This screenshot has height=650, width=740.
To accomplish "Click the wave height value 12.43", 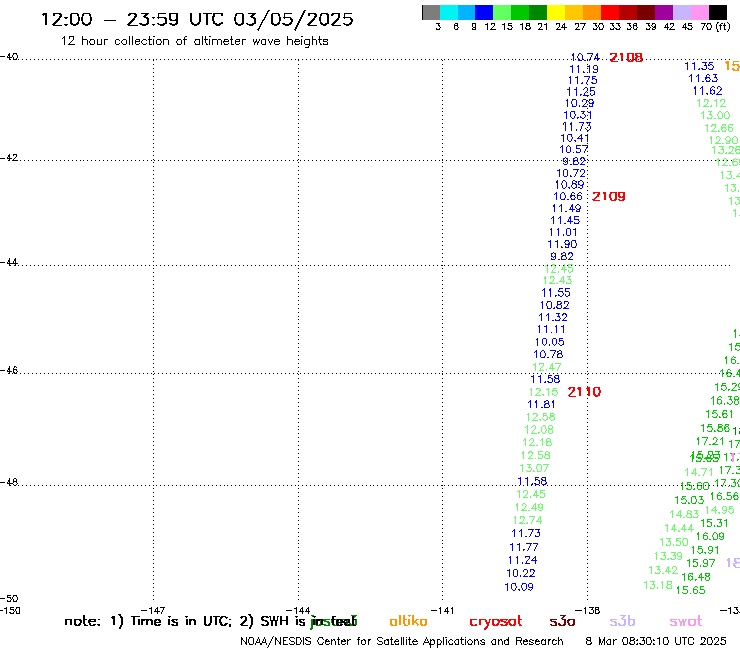I will [557, 280].
